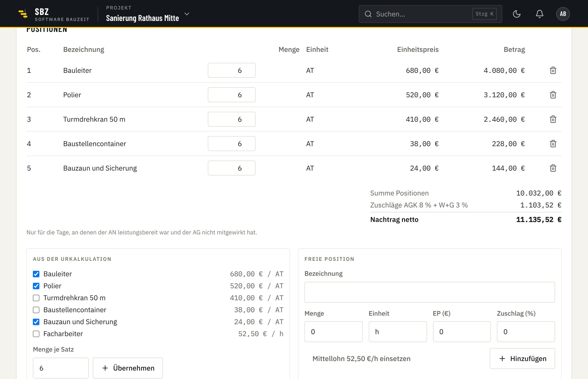Click the Menge je Satz field
This screenshot has width=588, height=379.
[x=61, y=368]
